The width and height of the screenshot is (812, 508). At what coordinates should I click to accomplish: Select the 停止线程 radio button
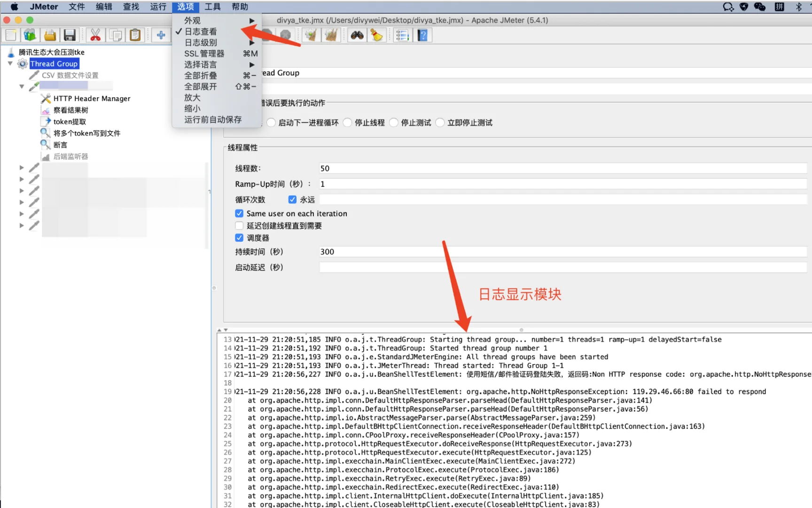point(347,122)
